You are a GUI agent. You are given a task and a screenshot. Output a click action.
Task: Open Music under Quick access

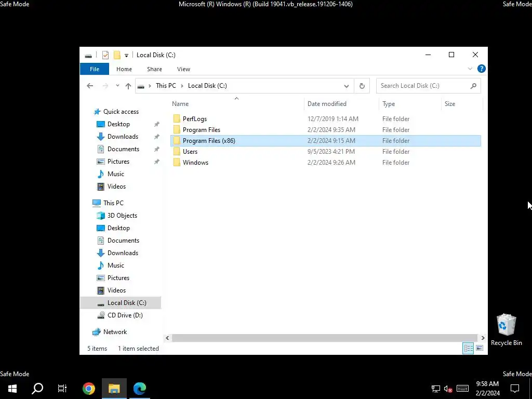tap(115, 174)
